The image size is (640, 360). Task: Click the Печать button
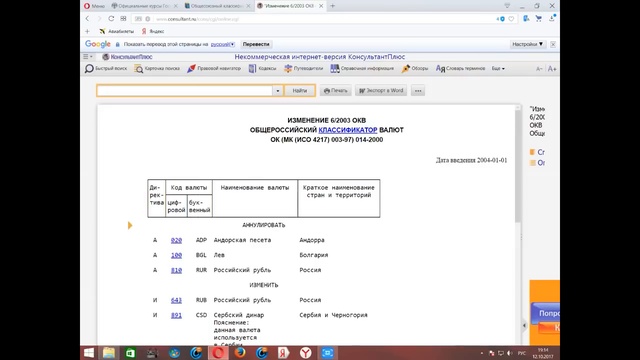pyautogui.click(x=336, y=91)
